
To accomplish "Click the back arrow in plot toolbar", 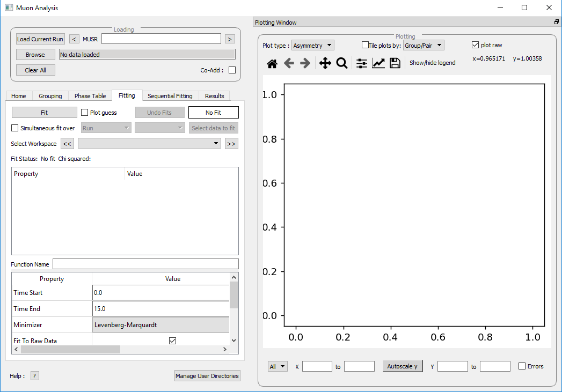I will point(289,63).
